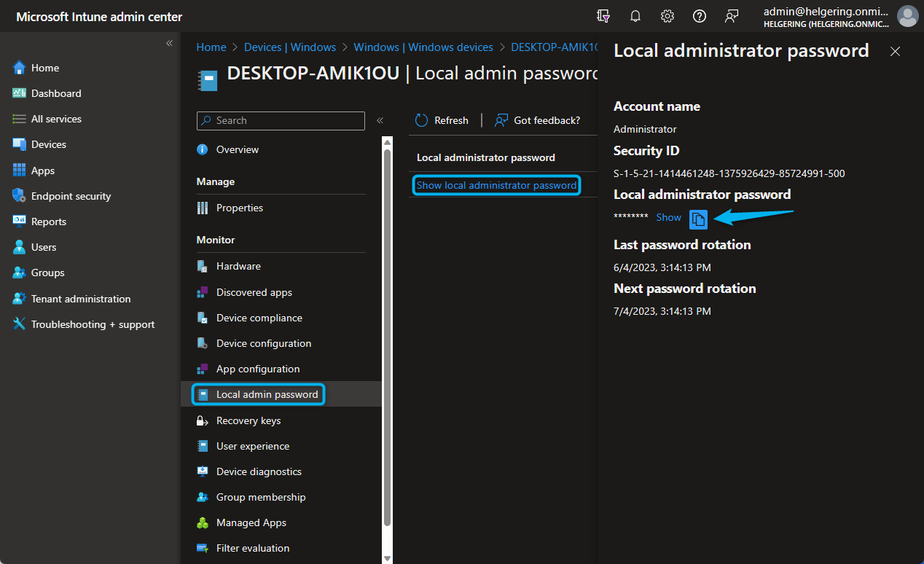
Task: Click Got feedback? button
Action: click(x=538, y=120)
